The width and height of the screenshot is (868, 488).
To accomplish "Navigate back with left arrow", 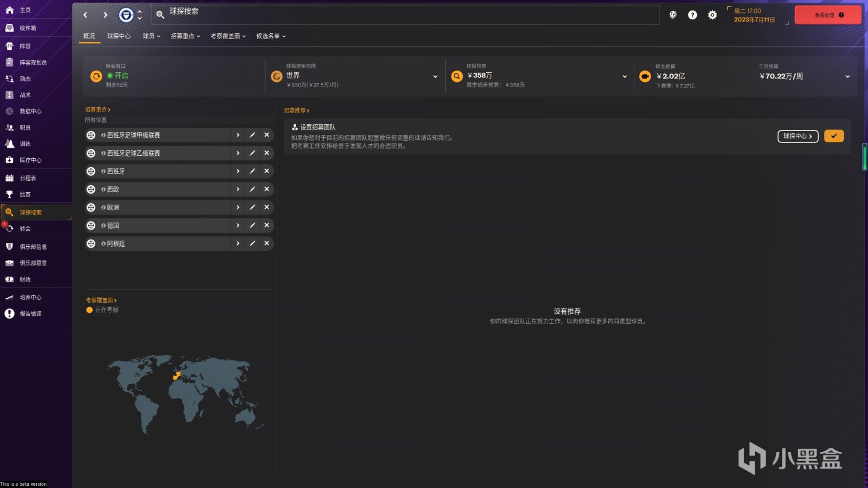I will click(85, 15).
